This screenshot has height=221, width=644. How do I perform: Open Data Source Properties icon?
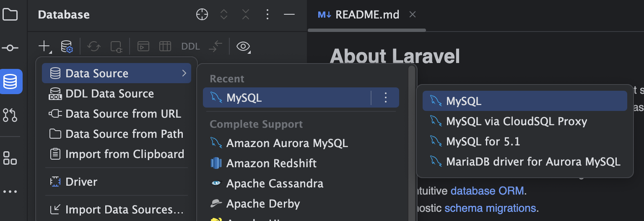coord(67,46)
